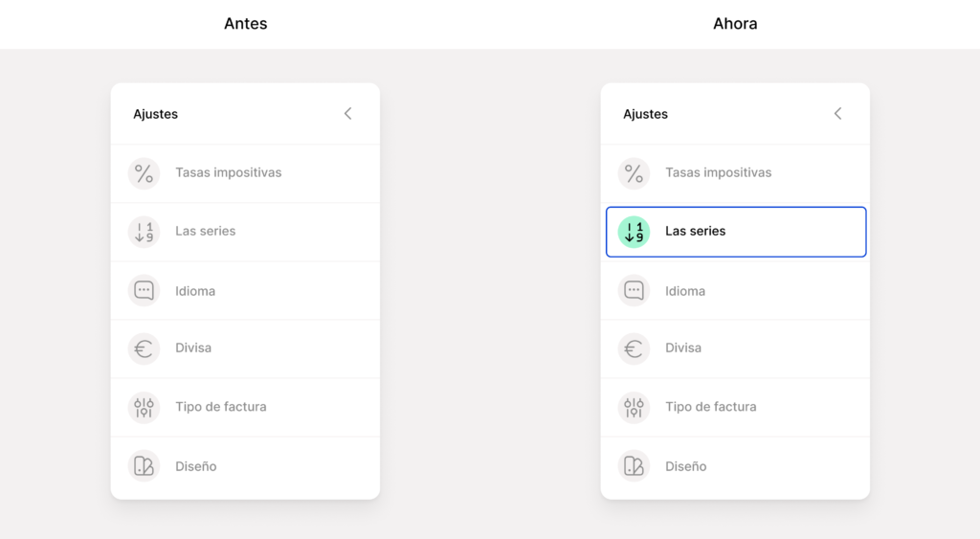This screenshot has width=980, height=539.
Task: Collapse the Ajustes panel using Ahora chevron
Action: [838, 114]
